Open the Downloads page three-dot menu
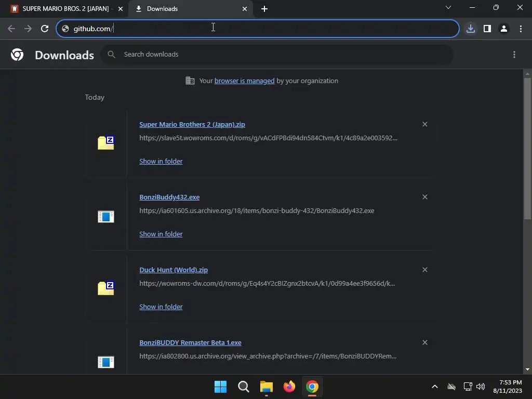The image size is (532, 399). click(x=514, y=55)
